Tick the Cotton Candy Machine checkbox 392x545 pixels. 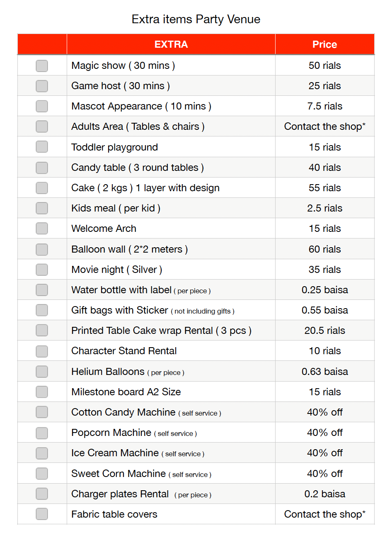tap(42, 412)
